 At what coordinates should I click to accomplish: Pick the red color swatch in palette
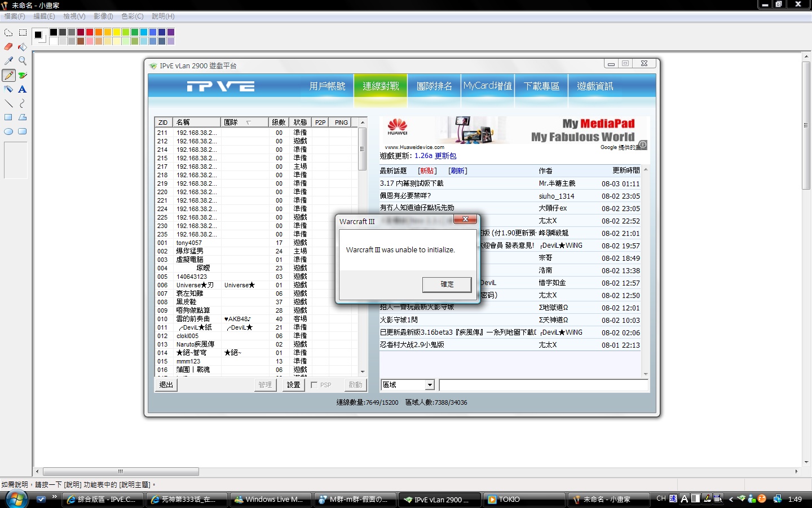tap(90, 32)
